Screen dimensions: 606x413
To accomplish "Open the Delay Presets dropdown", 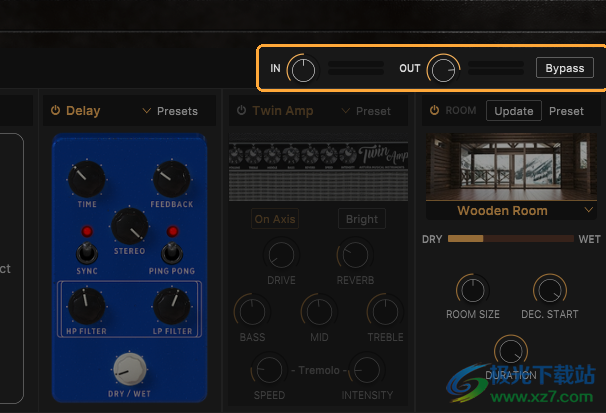I will [x=170, y=111].
